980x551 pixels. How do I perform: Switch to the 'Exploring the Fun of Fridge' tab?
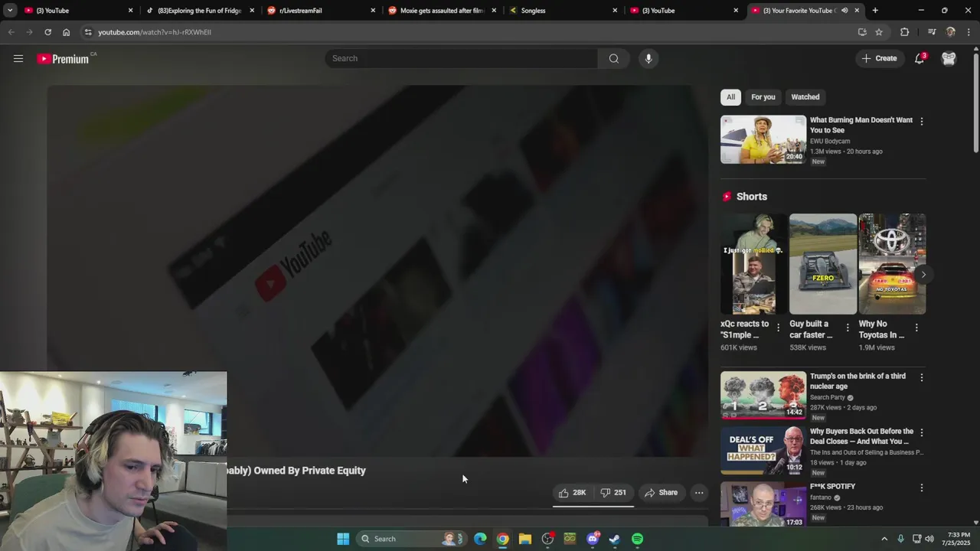point(199,11)
